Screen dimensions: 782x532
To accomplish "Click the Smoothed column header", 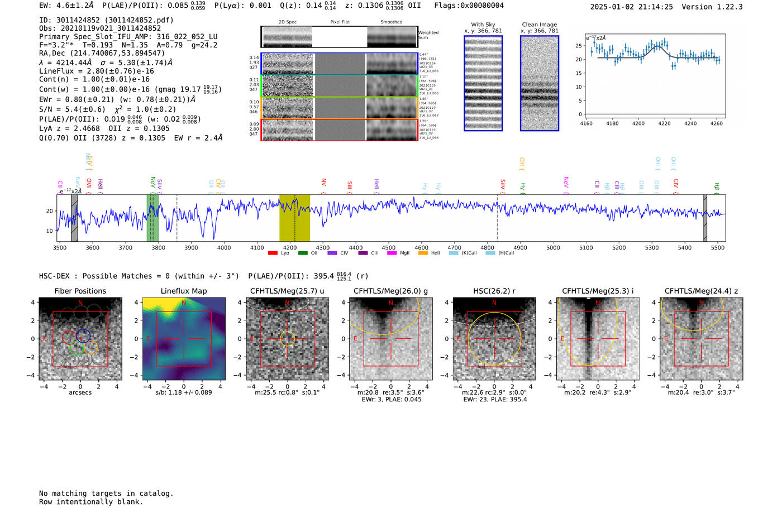I will 392,22.
